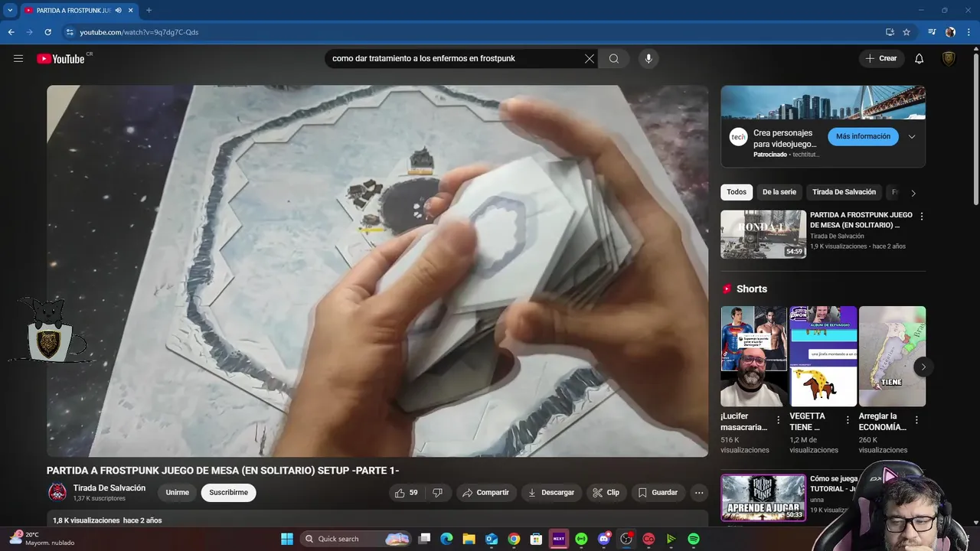The width and height of the screenshot is (980, 551).
Task: Click the main video player
Action: point(377,271)
